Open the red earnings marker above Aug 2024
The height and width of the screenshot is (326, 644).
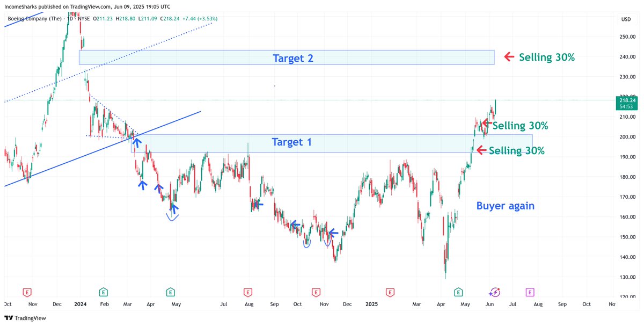(x=248, y=292)
